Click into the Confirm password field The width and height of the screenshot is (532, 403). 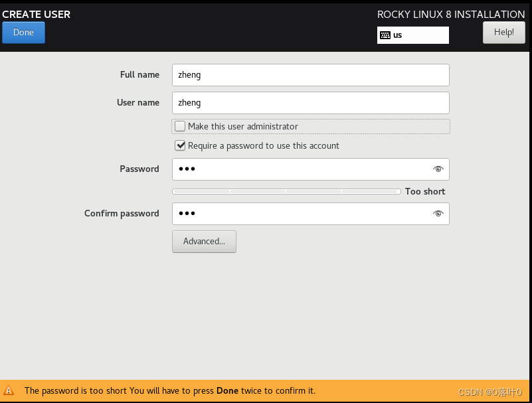pos(310,213)
